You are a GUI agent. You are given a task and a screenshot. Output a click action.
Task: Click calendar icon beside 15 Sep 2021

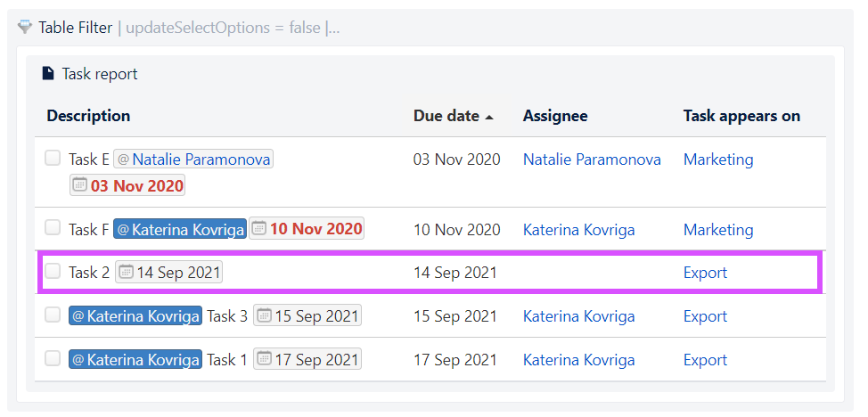(265, 315)
